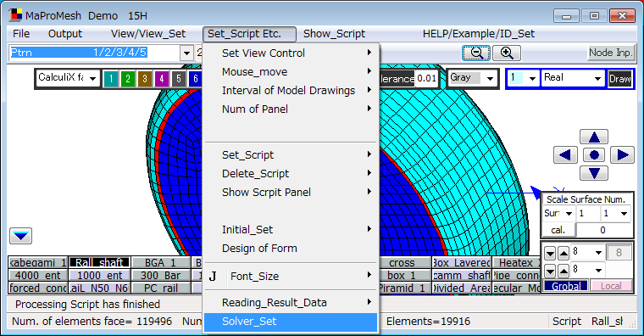Click the blue down triangle panel button
The width and height of the screenshot is (644, 336).
pos(20,236)
